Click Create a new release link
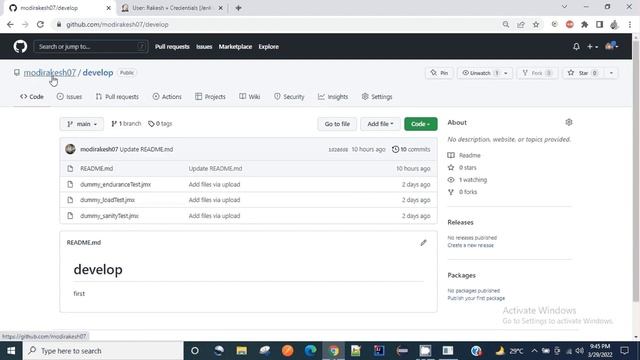 click(471, 245)
